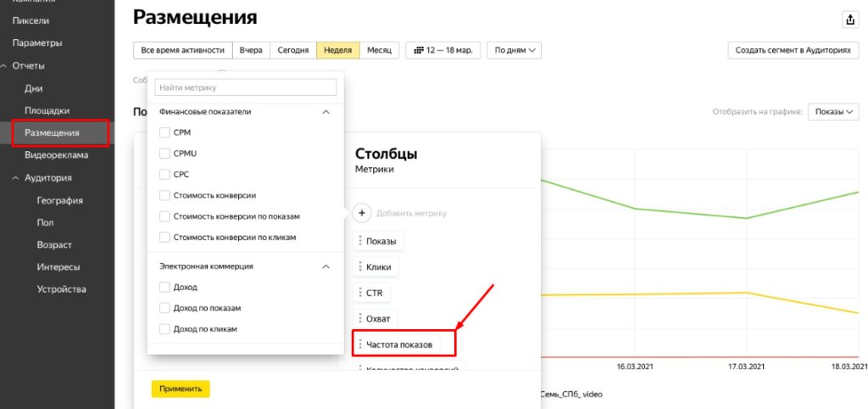Check Стоимость конверсии metric
The height and width of the screenshot is (409, 868).
pos(164,196)
